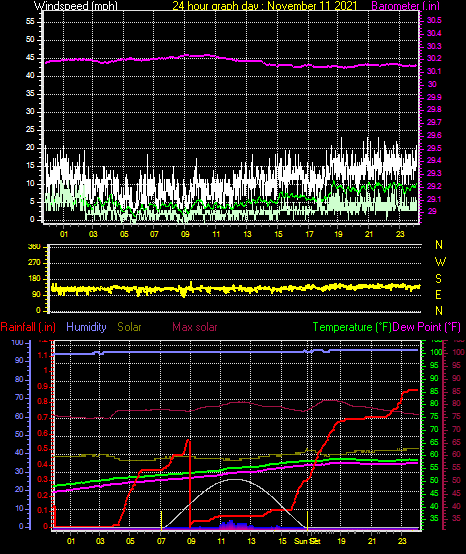The height and width of the screenshot is (554, 466).
Task: Click the E wind direction label
Action: (438, 295)
